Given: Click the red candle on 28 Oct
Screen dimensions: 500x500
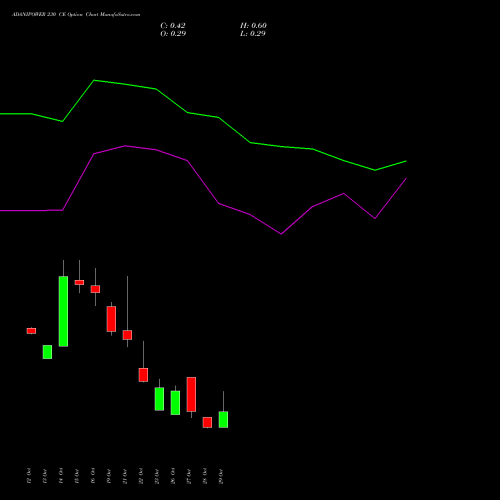Looking at the screenshot, I should pyautogui.click(x=207, y=422).
